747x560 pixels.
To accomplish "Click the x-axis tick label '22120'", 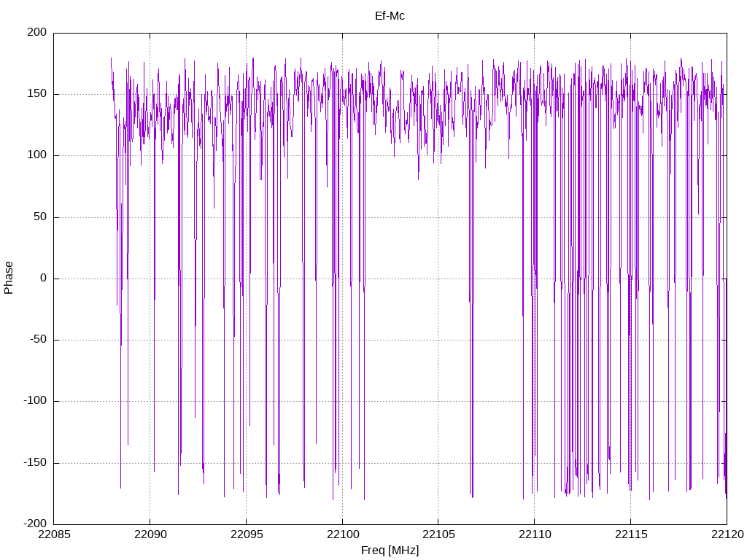I will point(727,534).
